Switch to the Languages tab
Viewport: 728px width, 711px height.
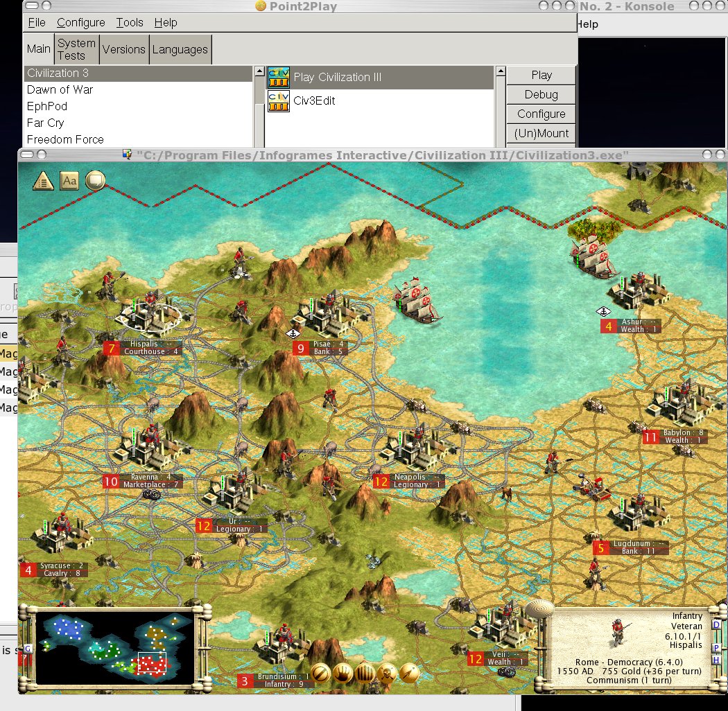180,49
